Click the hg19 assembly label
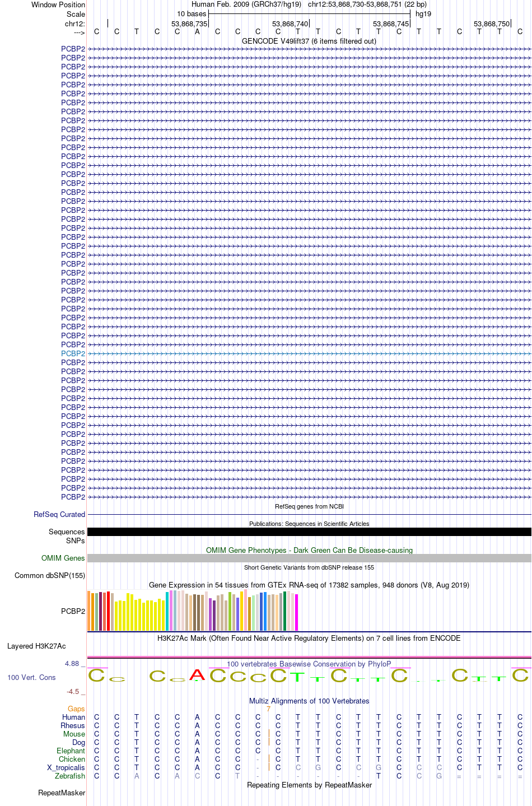The image size is (532, 806). (x=423, y=14)
